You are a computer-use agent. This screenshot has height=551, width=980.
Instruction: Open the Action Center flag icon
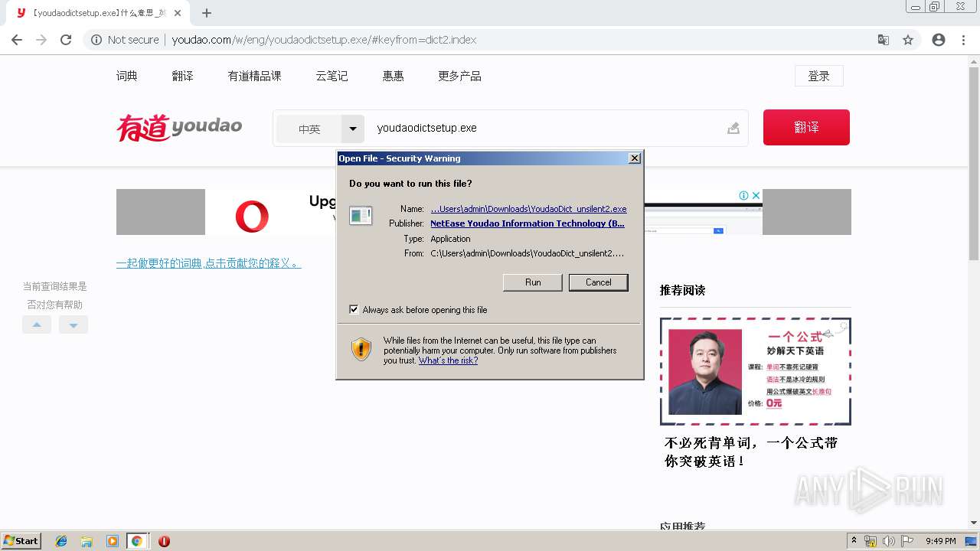click(907, 541)
